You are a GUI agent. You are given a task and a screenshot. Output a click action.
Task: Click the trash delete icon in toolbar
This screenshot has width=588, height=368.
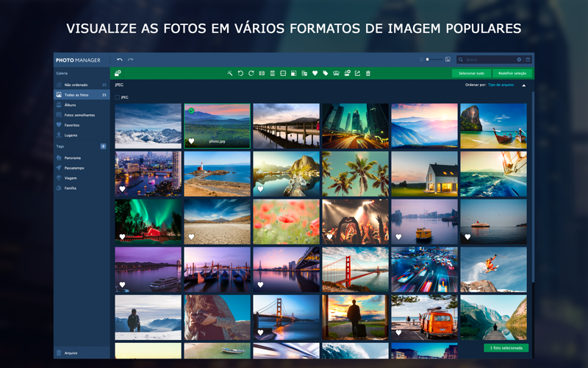pos(368,74)
